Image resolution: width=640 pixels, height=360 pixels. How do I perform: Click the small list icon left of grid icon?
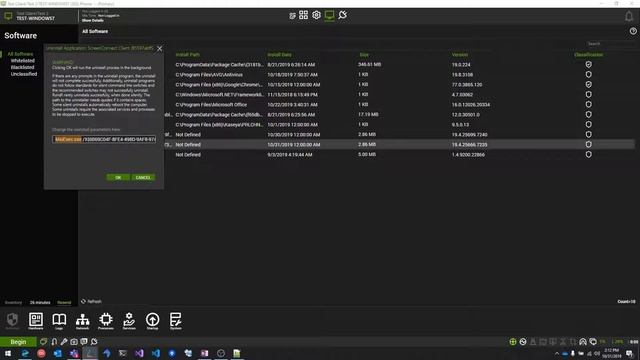click(x=292, y=16)
